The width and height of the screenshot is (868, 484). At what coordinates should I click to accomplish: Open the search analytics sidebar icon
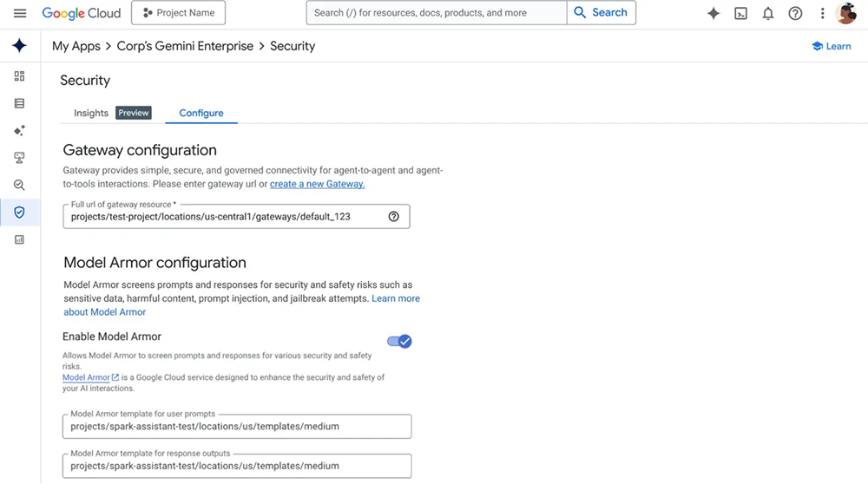pos(19,185)
